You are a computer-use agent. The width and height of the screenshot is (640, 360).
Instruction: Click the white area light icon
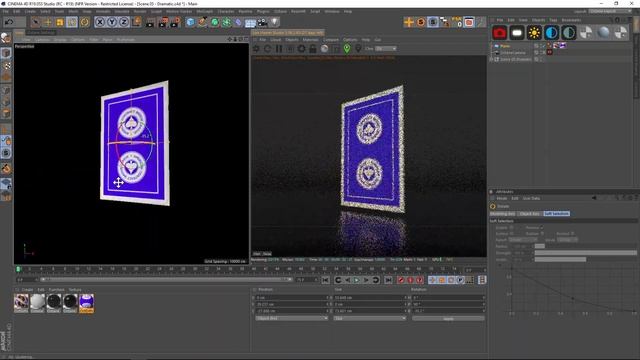point(517,33)
